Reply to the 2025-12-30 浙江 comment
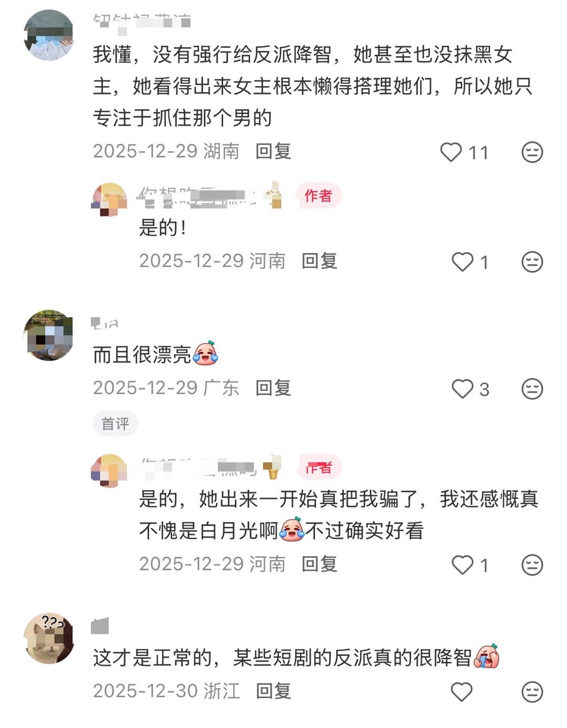 (273, 691)
